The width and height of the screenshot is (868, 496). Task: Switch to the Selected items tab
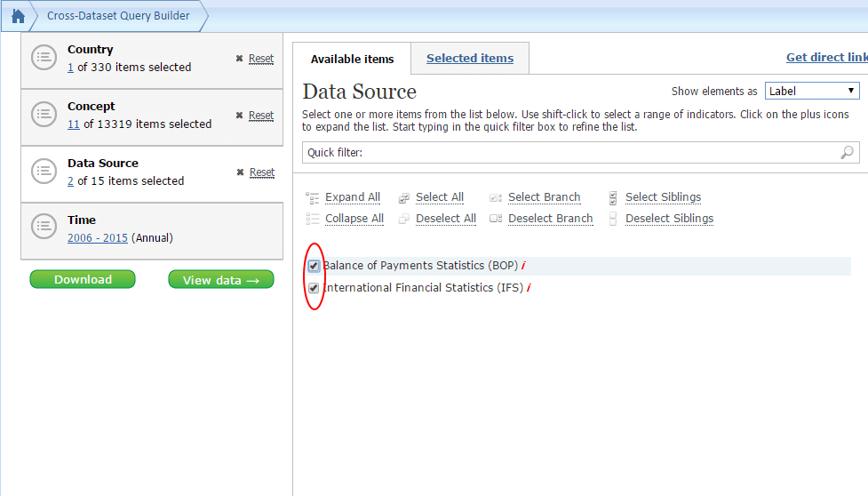tap(469, 59)
